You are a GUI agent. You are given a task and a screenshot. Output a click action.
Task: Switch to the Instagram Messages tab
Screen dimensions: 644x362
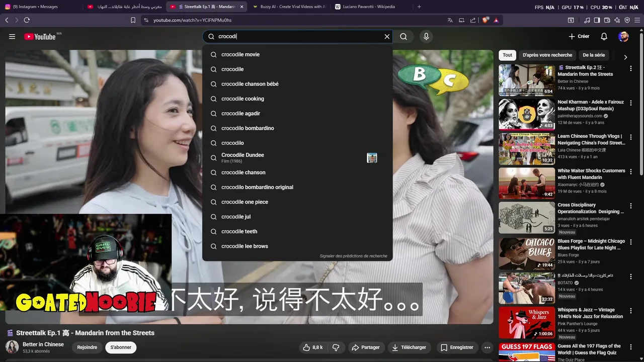click(40, 7)
